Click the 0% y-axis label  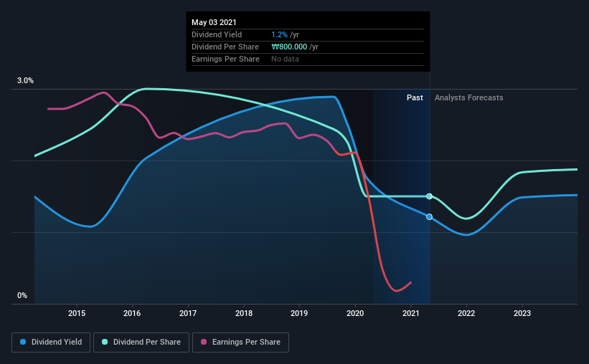(22, 296)
